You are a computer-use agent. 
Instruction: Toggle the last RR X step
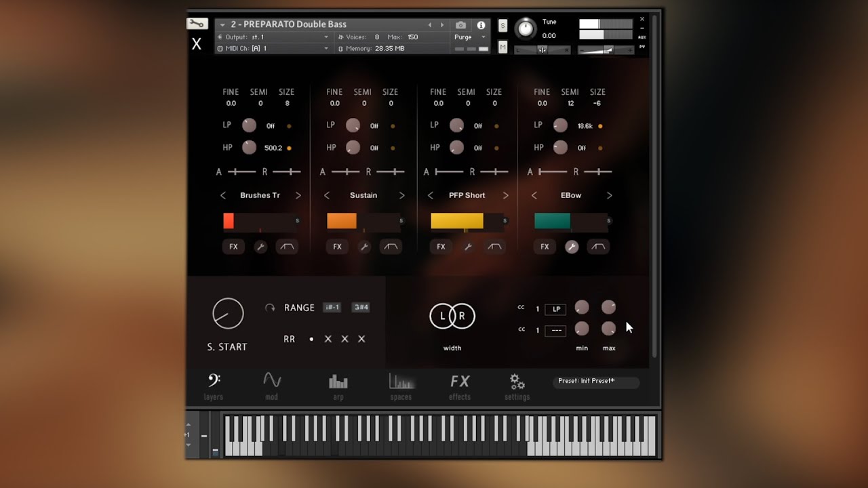[x=361, y=339]
